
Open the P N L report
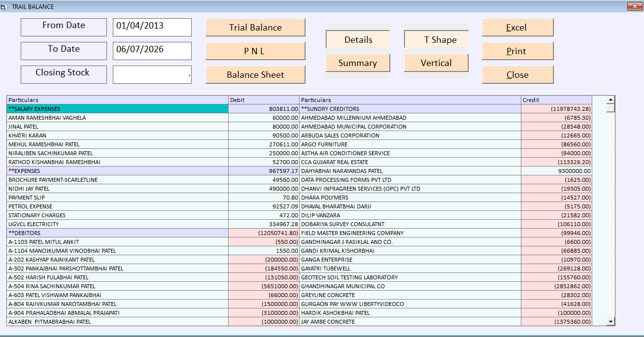(x=255, y=51)
